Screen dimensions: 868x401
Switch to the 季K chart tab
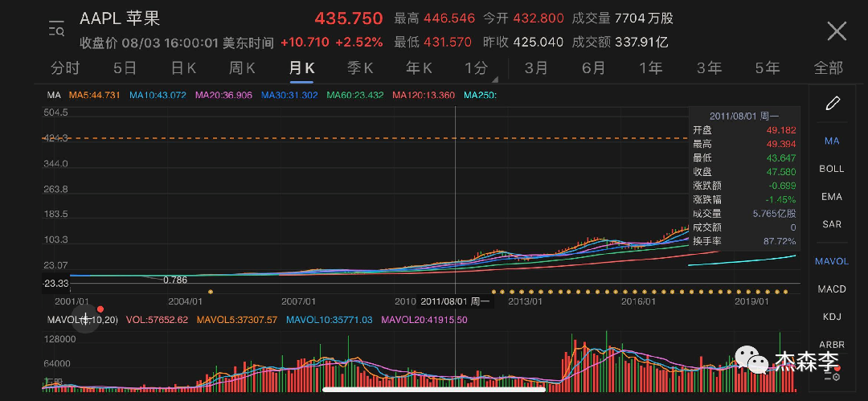pyautogui.click(x=360, y=68)
